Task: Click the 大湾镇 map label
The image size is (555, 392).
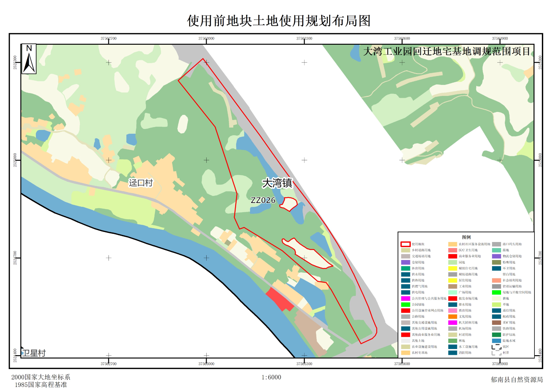Action: pos(277,183)
